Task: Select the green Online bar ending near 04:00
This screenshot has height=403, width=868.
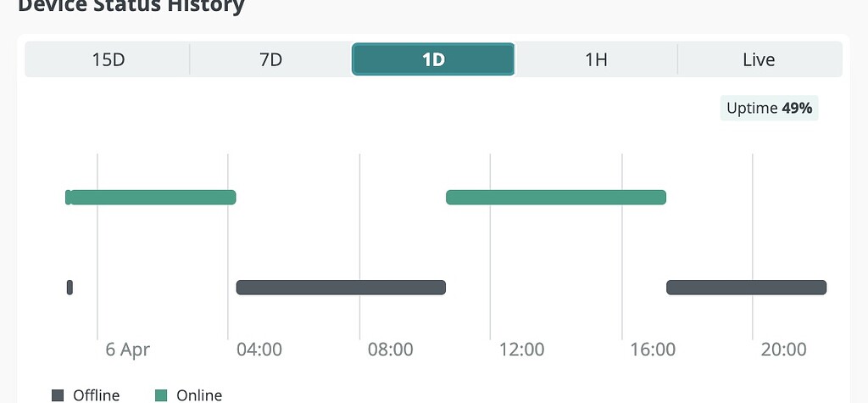Action: click(153, 198)
